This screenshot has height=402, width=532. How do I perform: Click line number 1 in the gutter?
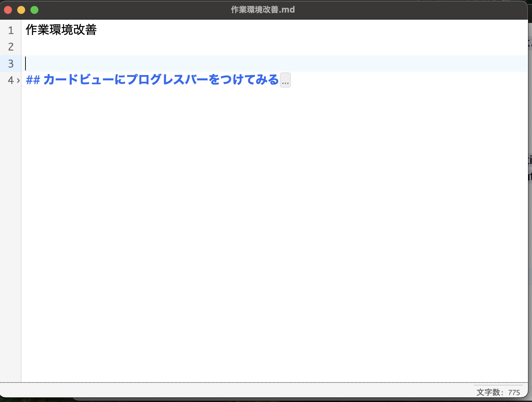[11, 30]
